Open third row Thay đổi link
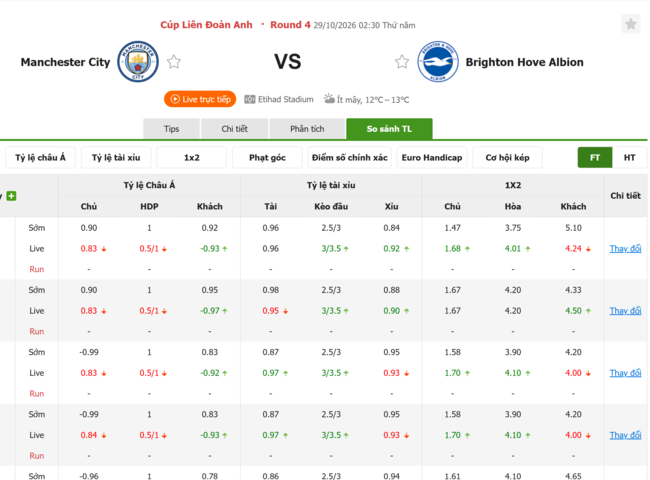The width and height of the screenshot is (650, 480). 625,373
